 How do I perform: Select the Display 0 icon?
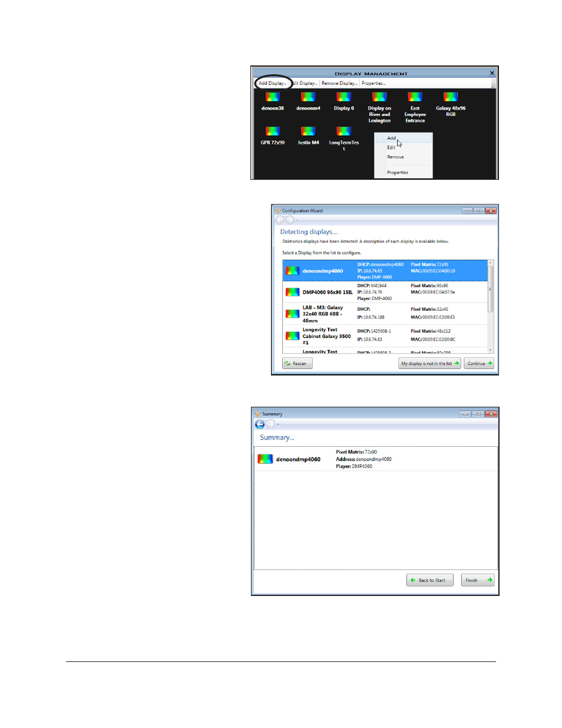[344, 101]
